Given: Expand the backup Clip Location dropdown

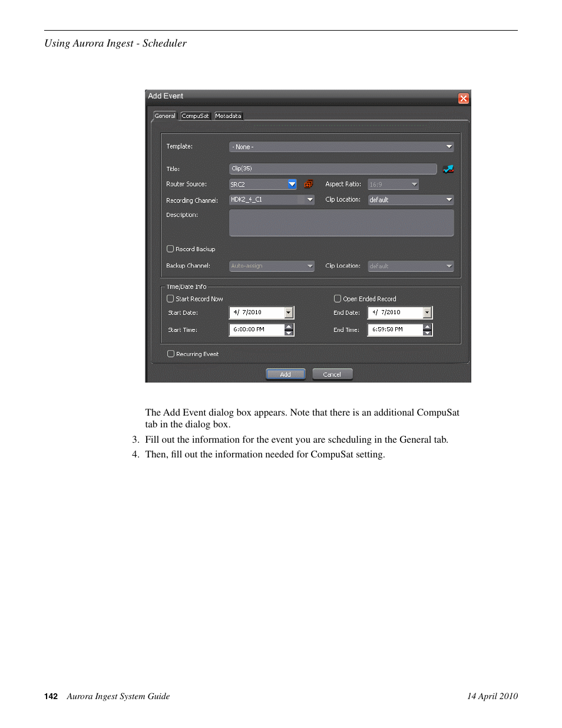Looking at the screenshot, I should pos(411,266).
